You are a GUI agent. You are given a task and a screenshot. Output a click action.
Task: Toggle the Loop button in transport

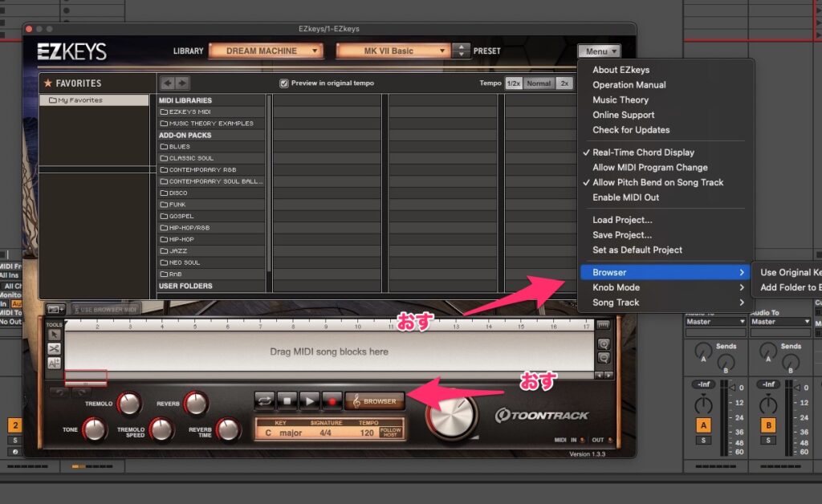(264, 400)
